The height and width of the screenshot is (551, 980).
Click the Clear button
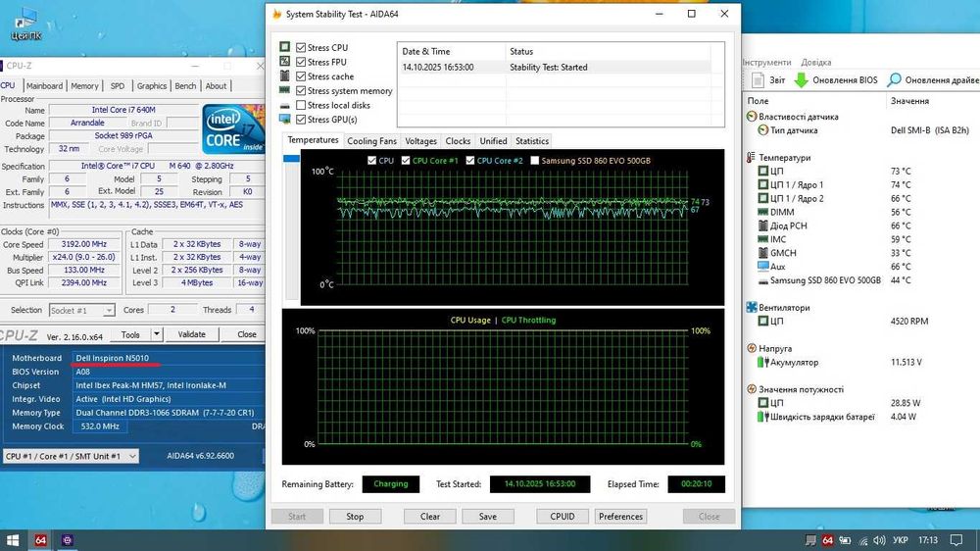click(430, 517)
